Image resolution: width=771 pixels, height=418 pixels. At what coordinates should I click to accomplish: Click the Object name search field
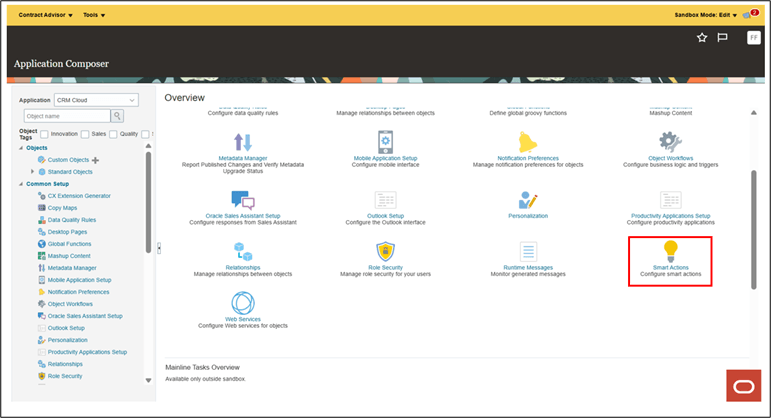coord(67,116)
